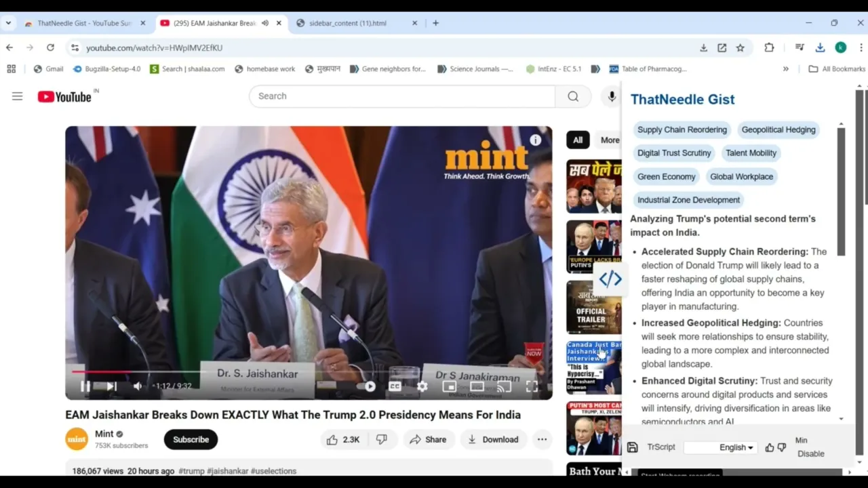Open the Mint channel name link
The image size is (868, 488).
(104, 434)
